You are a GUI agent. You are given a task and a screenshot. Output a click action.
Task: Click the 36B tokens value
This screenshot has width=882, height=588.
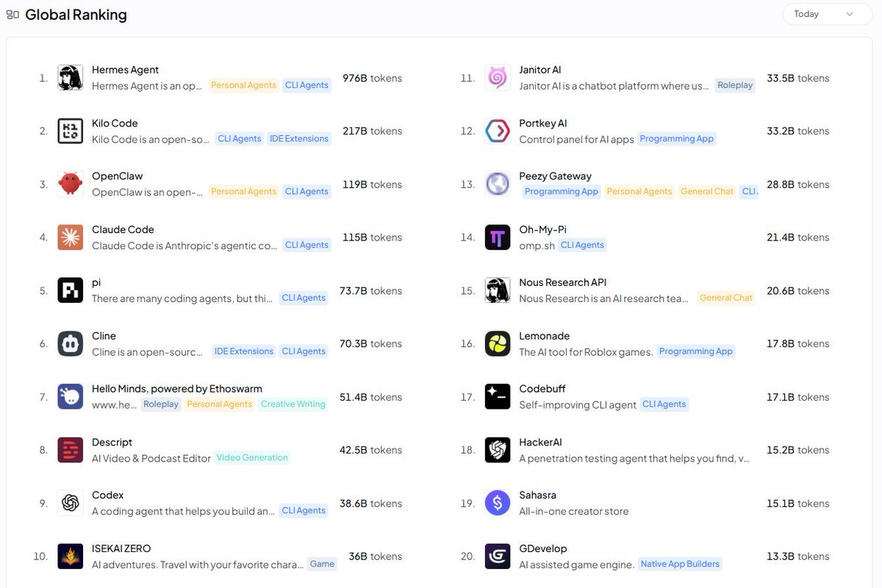[x=375, y=556]
